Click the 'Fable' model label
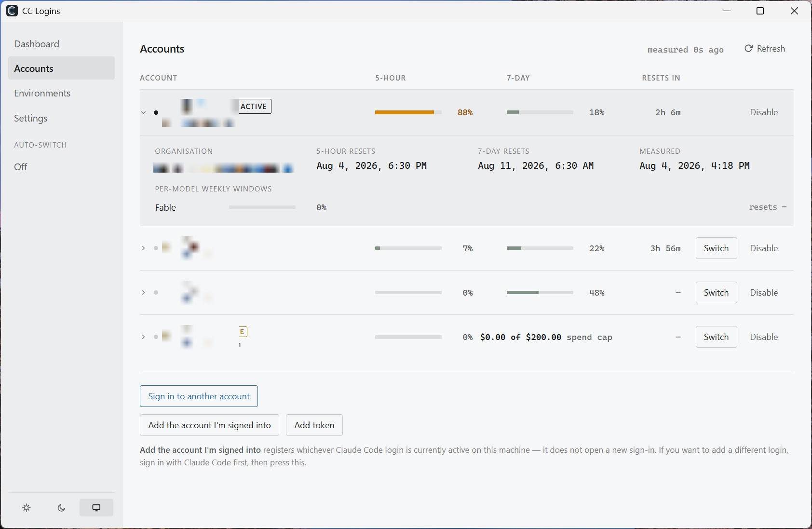Image resolution: width=812 pixels, height=529 pixels. click(165, 208)
